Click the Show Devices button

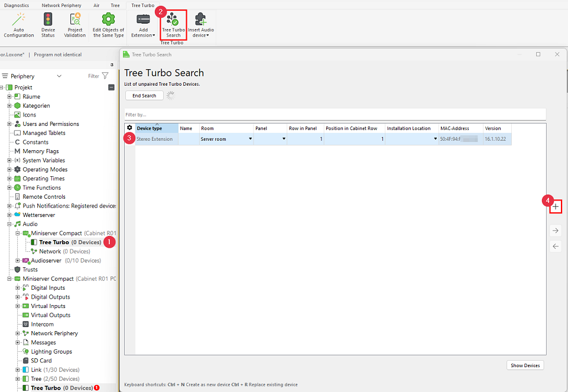coord(525,365)
